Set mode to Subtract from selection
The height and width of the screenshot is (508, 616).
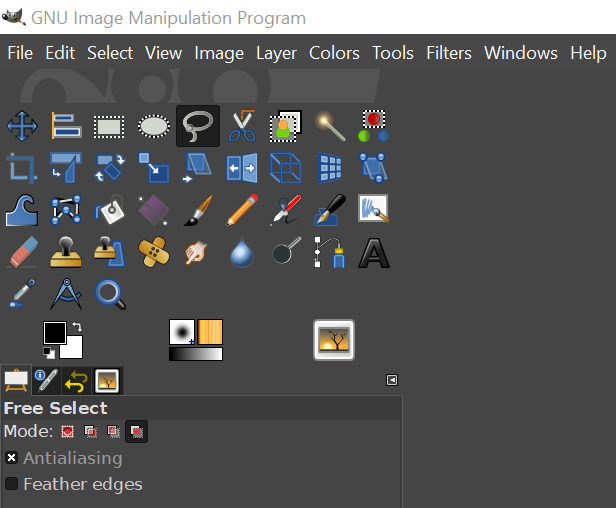click(113, 431)
